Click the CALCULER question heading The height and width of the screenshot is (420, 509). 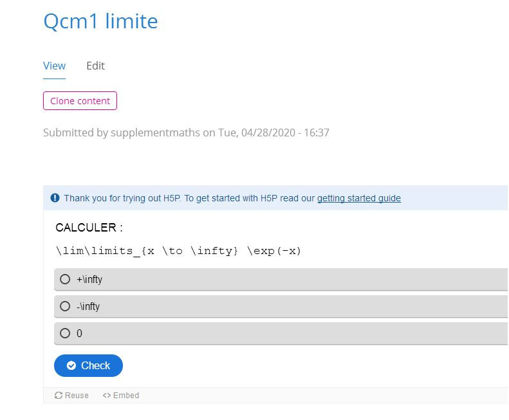pos(89,228)
